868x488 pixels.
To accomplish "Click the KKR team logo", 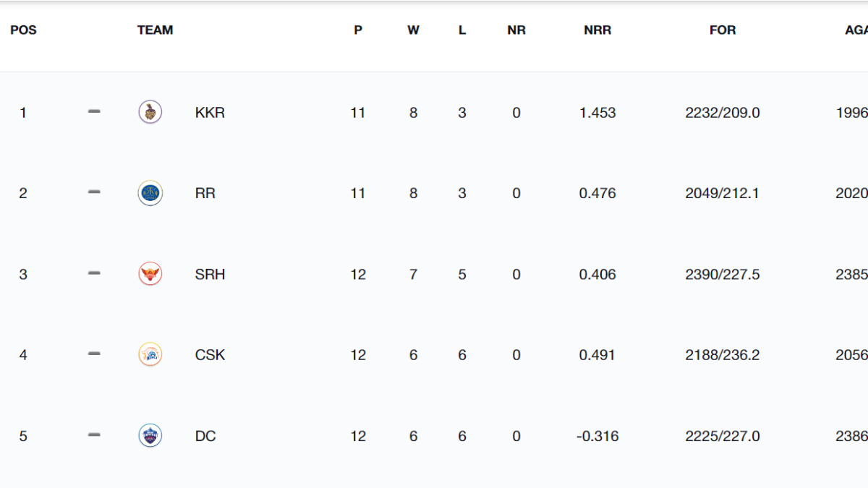I will tap(150, 112).
